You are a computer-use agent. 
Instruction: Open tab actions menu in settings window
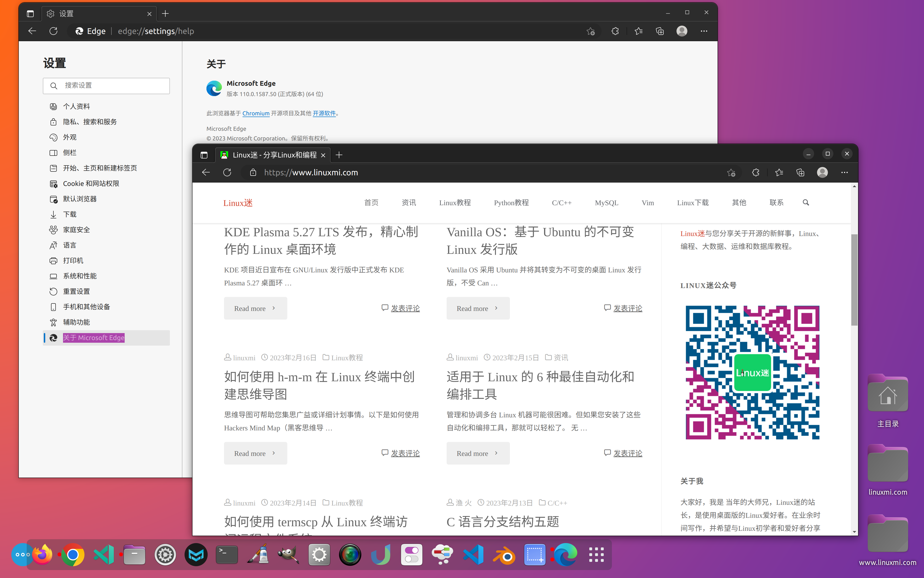coord(30,14)
